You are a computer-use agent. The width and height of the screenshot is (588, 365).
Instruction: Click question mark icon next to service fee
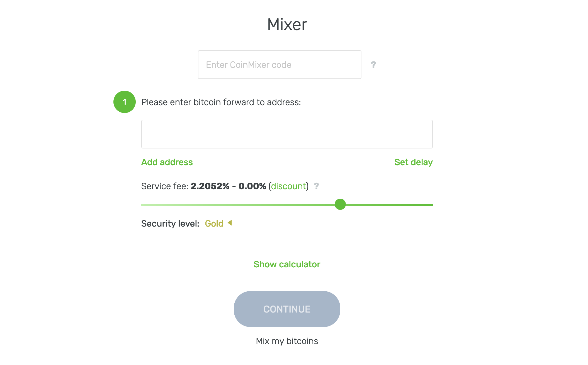(x=316, y=186)
